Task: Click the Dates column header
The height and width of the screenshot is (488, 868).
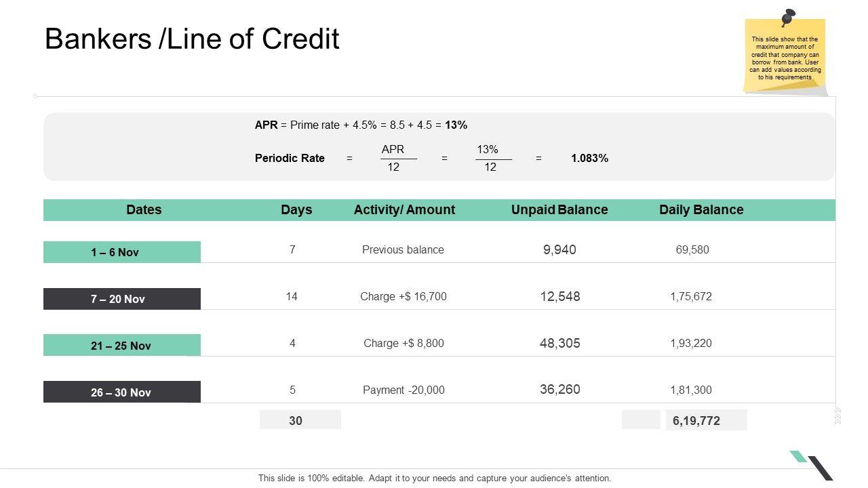Action: [x=144, y=210]
